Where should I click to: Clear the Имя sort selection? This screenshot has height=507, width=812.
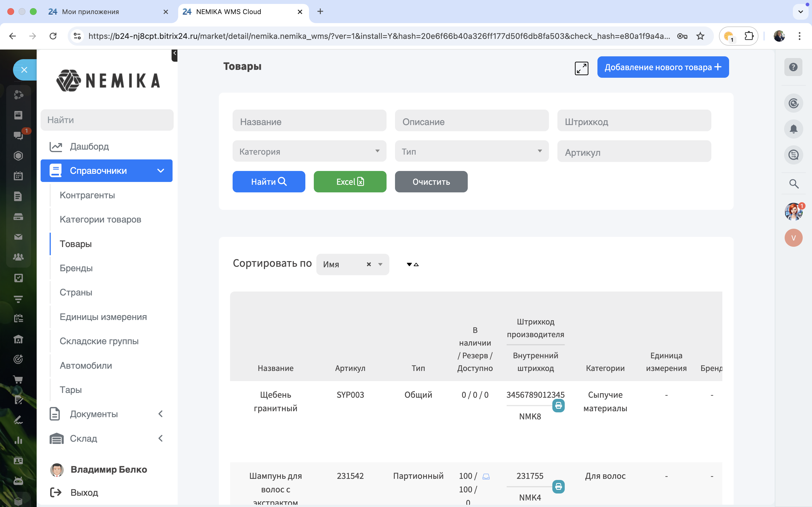[369, 264]
